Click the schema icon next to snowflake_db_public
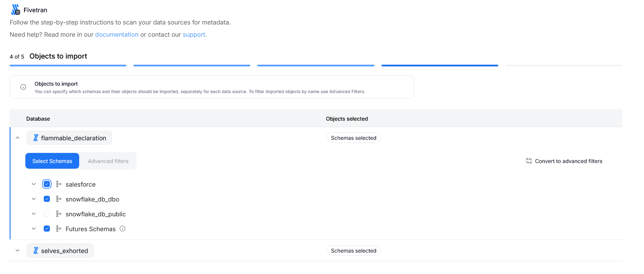The height and width of the screenshot is (274, 644). pos(59,214)
